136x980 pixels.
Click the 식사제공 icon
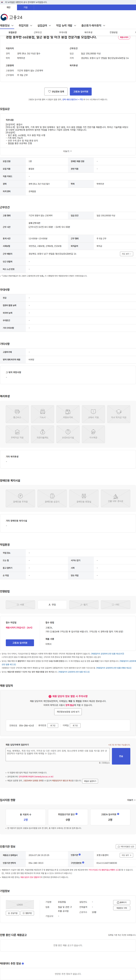pyautogui.click(x=93, y=434)
